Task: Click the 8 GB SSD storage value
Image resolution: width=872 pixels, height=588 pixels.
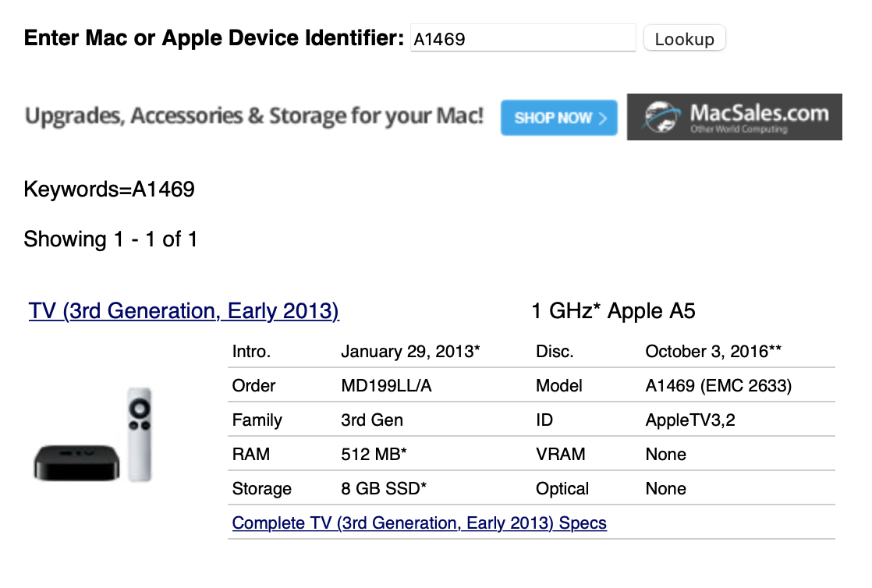Action: point(384,489)
